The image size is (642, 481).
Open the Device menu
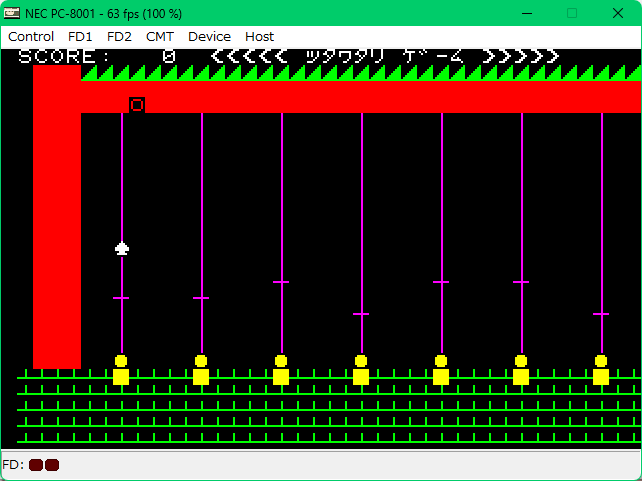click(209, 36)
